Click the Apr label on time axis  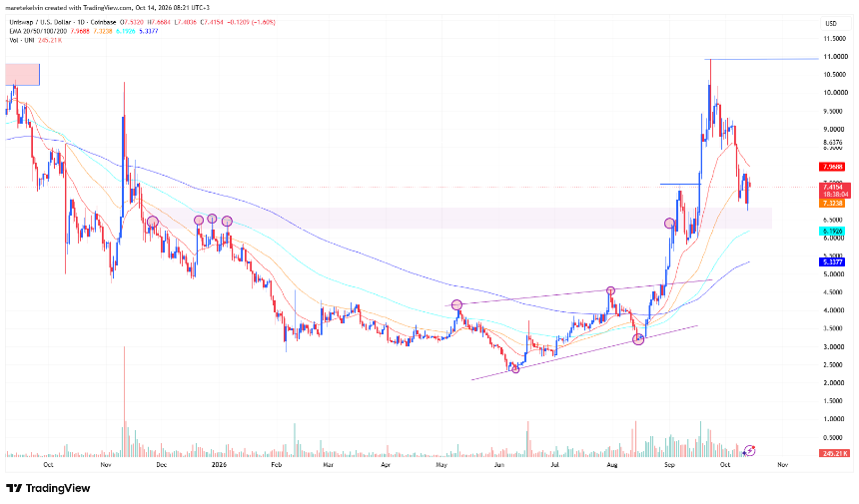pyautogui.click(x=386, y=465)
